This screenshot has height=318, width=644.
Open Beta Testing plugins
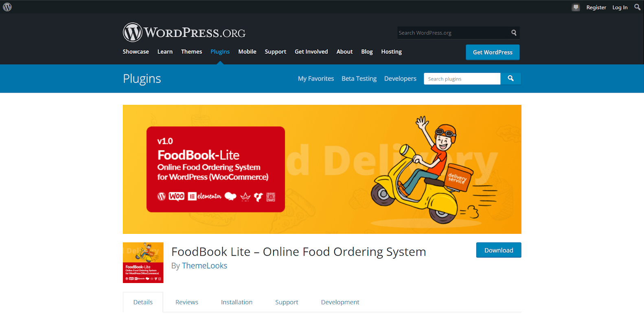coord(359,78)
